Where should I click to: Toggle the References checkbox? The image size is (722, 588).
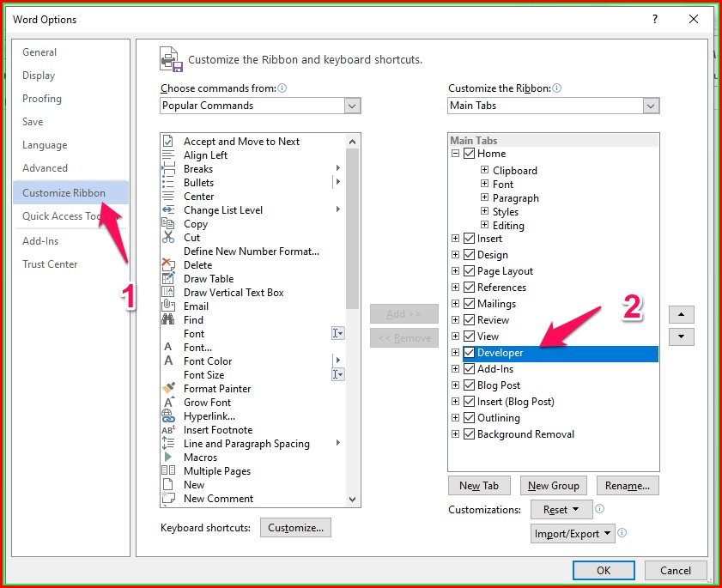coord(469,287)
